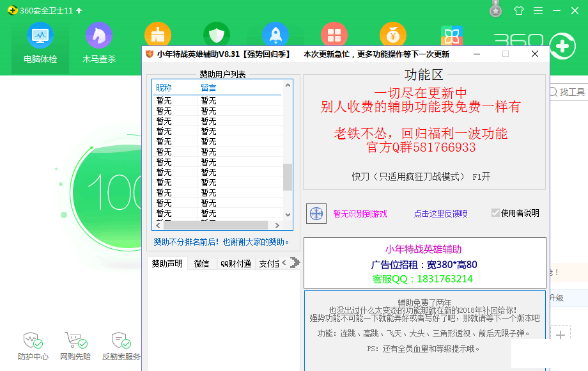Click sponsor list scroll up arrow
588x371 pixels.
tap(288, 86)
